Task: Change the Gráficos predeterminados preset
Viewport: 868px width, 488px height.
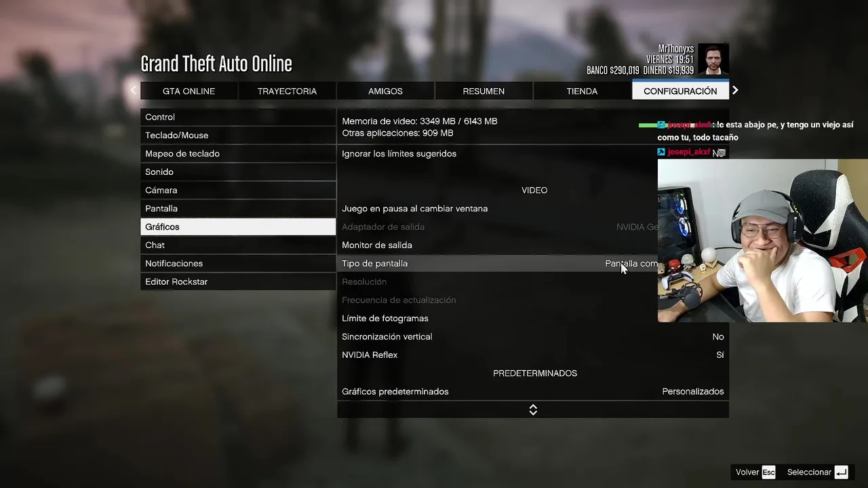Action: click(533, 392)
